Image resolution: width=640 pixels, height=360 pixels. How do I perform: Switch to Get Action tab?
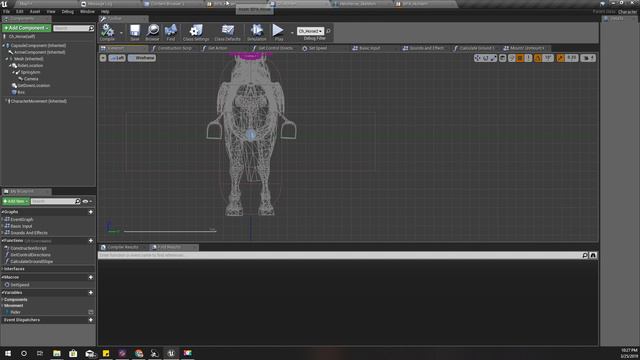pyautogui.click(x=218, y=48)
